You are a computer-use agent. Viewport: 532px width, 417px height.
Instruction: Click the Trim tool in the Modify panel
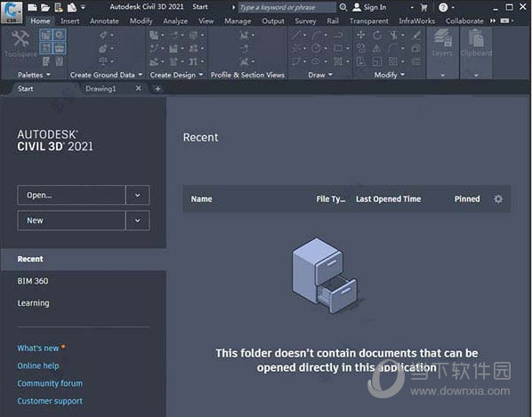pyautogui.click(x=393, y=35)
